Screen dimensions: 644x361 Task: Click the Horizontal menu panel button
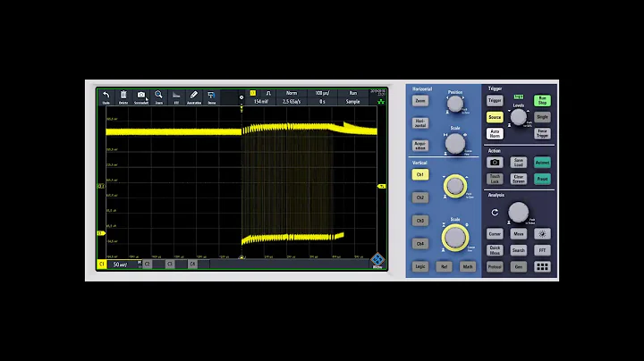point(419,123)
